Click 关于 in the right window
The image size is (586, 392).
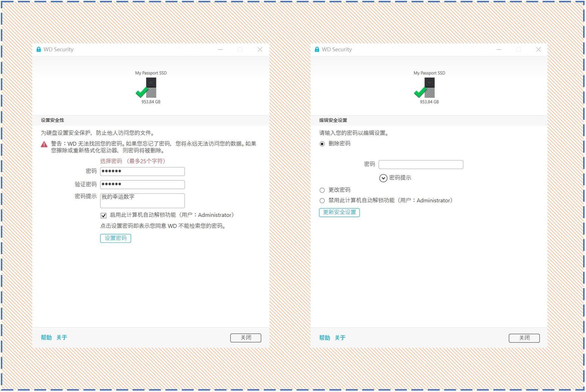[340, 338]
